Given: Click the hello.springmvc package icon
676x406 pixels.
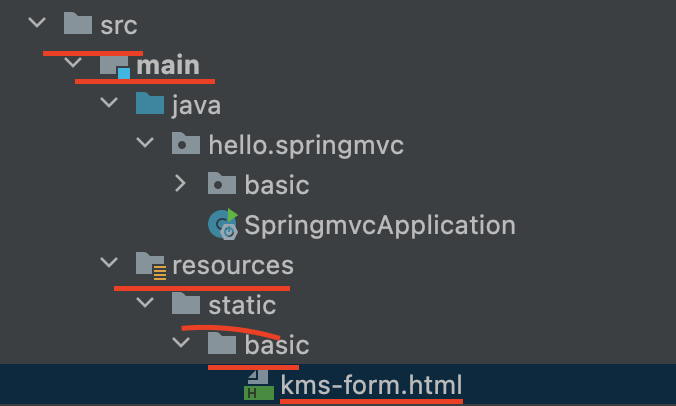Looking at the screenshot, I should (186, 144).
